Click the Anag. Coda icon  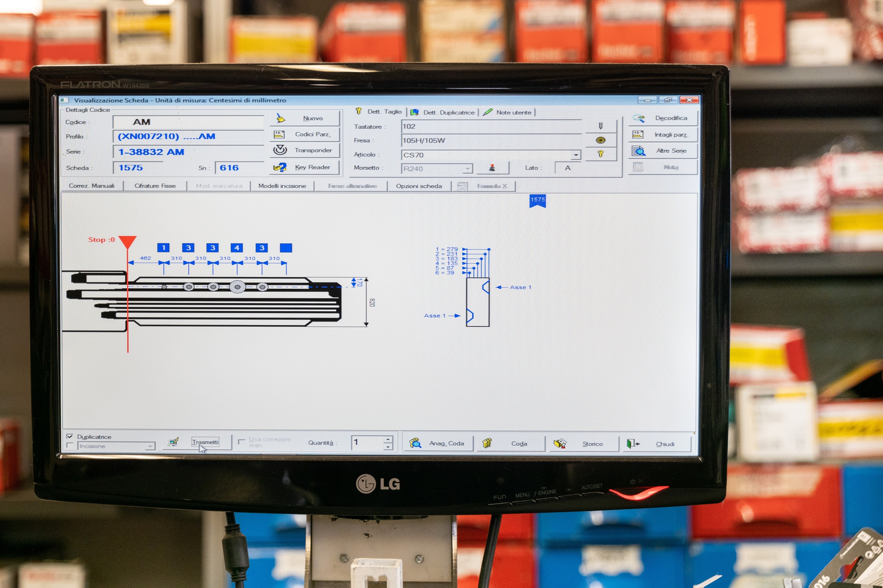(415, 444)
